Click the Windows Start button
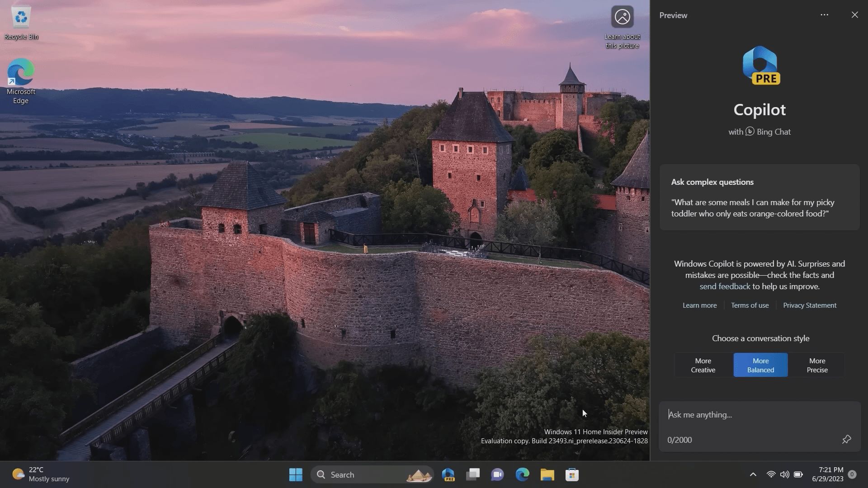 point(296,474)
